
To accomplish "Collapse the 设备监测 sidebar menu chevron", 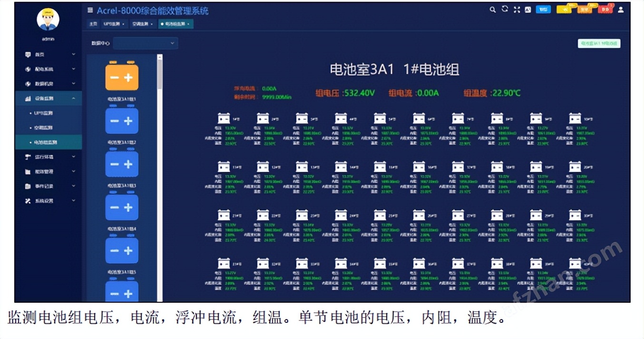I will point(74,98).
